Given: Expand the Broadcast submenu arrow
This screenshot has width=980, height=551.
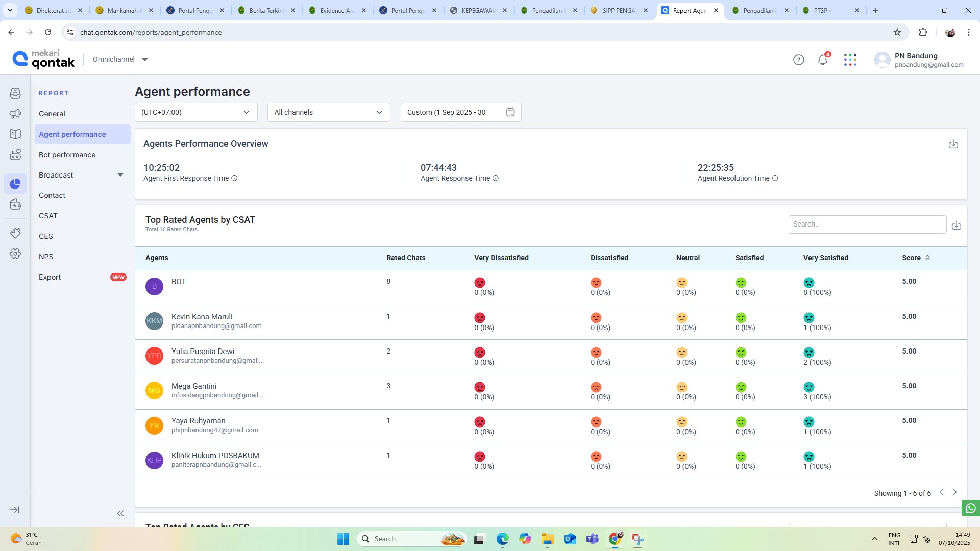Looking at the screenshot, I should 120,175.
